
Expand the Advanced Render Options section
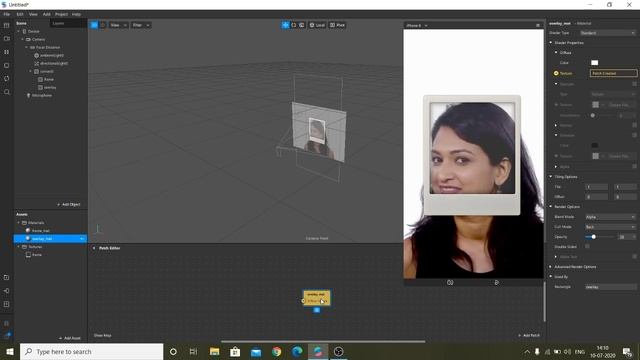point(551,267)
